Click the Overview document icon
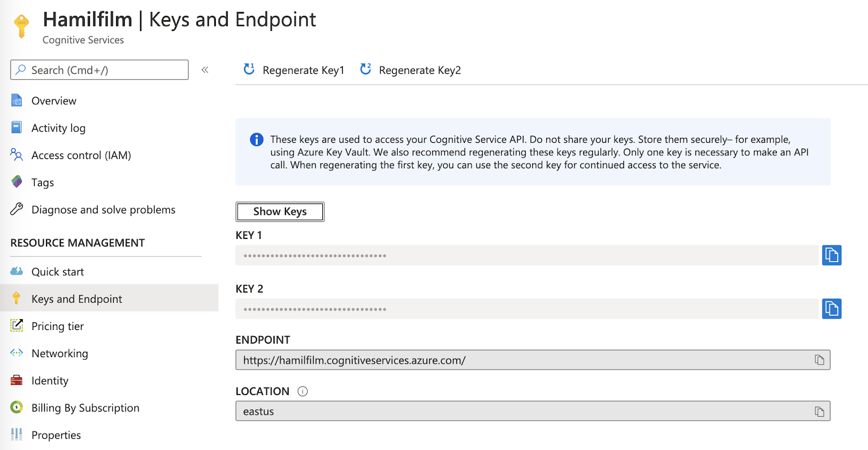Screen dimensions: 868x450 click(17, 100)
